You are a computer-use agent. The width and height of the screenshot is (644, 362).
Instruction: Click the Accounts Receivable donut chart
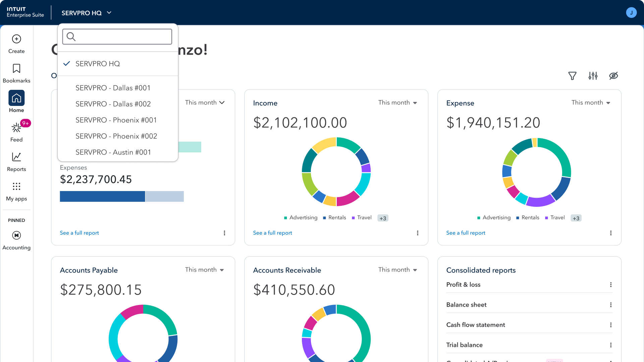[x=336, y=333]
